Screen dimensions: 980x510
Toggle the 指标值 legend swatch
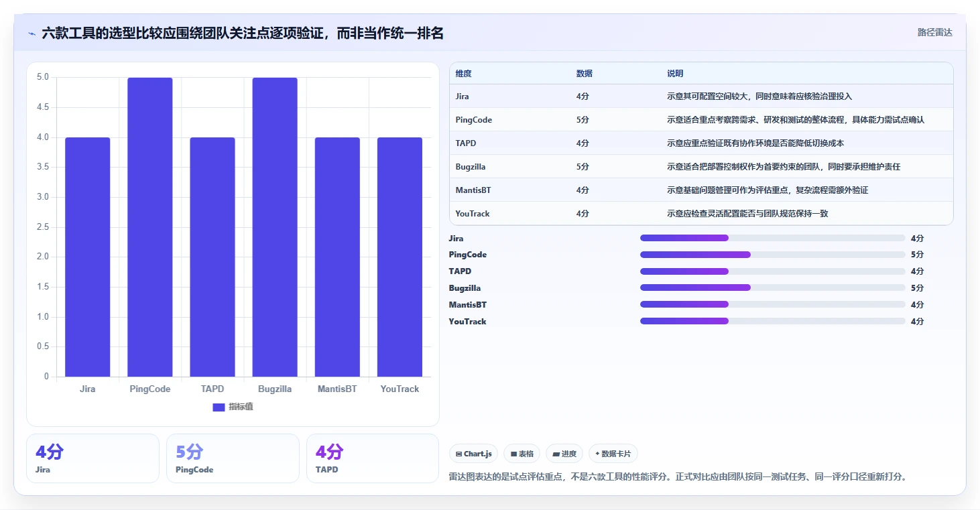pyautogui.click(x=219, y=407)
